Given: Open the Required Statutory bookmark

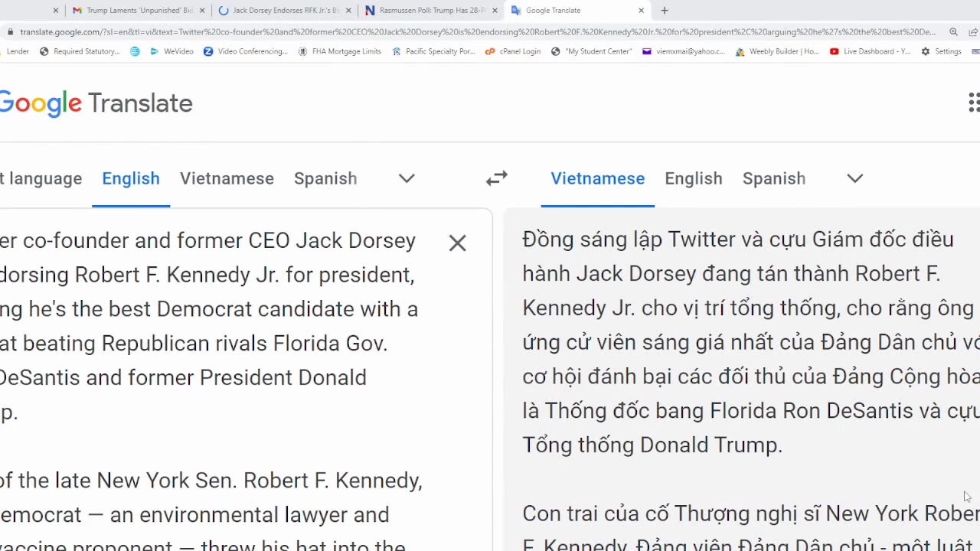Looking at the screenshot, I should coord(80,51).
